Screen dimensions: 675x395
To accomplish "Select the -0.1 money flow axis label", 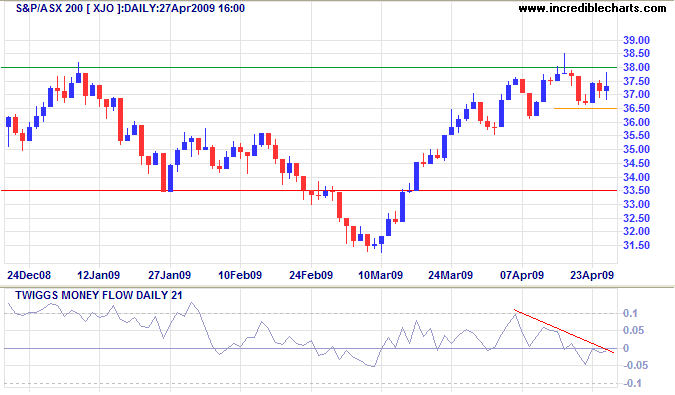I will (x=632, y=383).
